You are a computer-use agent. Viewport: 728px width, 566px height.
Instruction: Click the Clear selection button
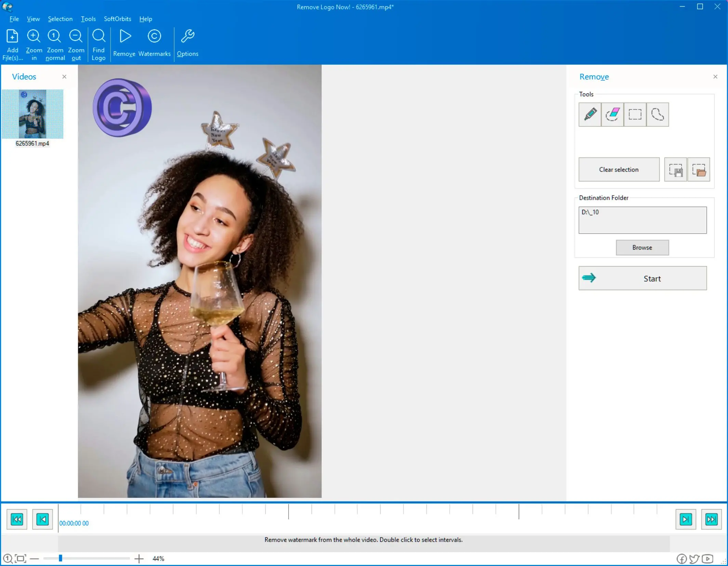(619, 170)
